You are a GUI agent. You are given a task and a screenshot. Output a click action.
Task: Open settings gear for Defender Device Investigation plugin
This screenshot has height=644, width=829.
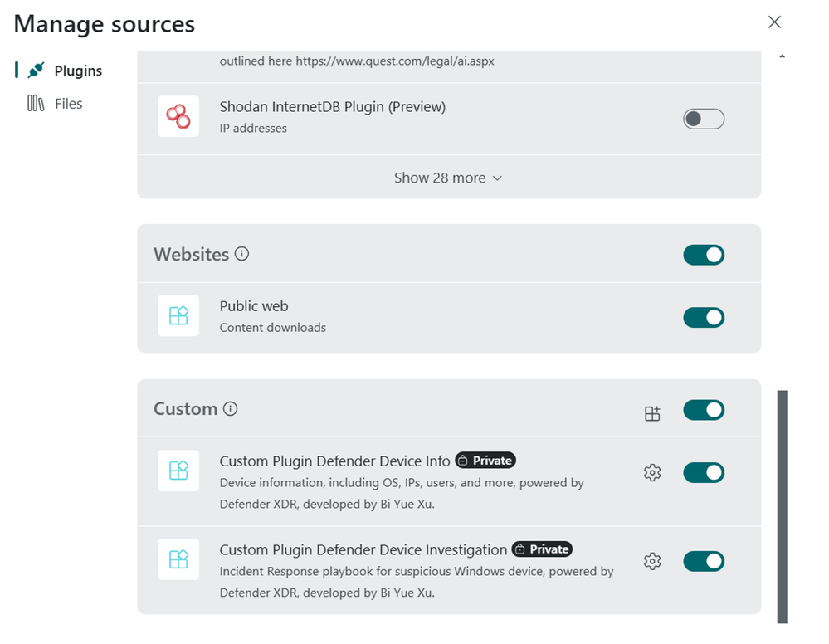tap(652, 561)
